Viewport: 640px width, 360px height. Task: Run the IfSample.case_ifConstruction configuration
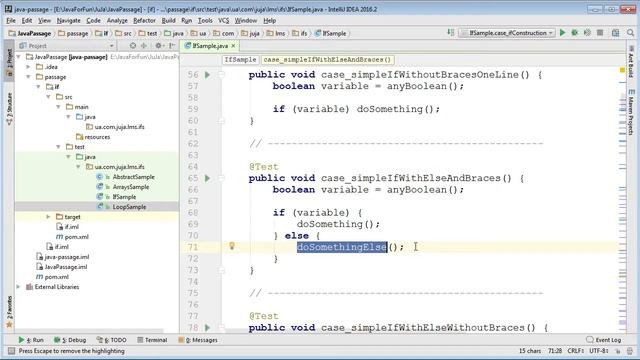click(x=562, y=33)
